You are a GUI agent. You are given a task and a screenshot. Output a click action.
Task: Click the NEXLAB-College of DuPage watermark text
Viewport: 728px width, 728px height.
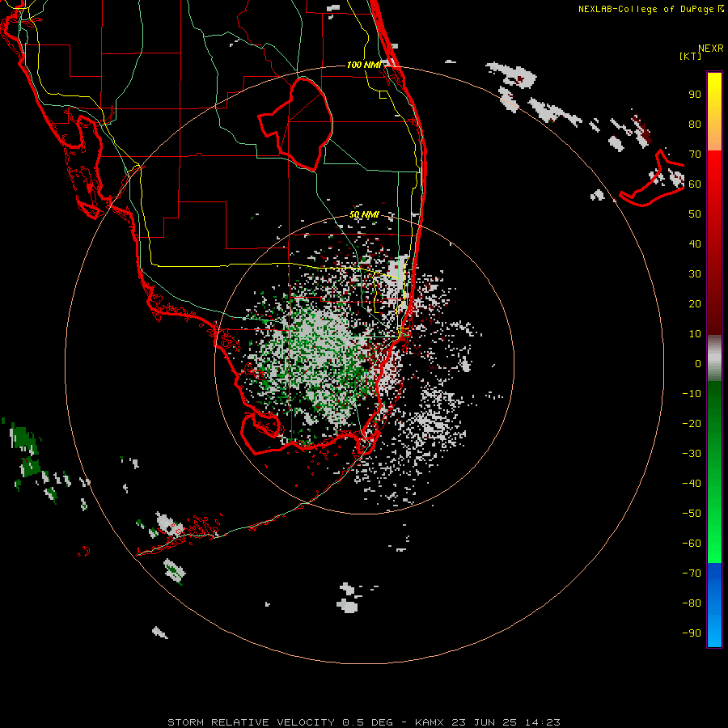point(650,9)
